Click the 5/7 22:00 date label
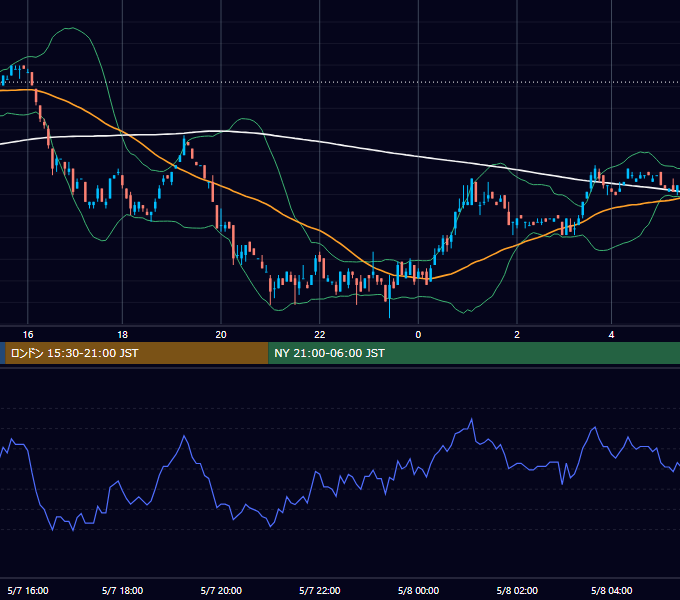 320,590
